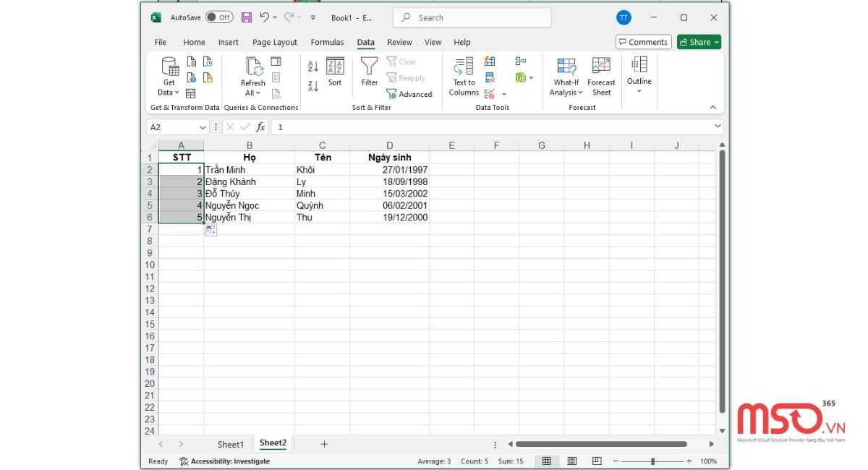Image resolution: width=868 pixels, height=470 pixels.
Task: Click the Share button
Action: tap(699, 42)
